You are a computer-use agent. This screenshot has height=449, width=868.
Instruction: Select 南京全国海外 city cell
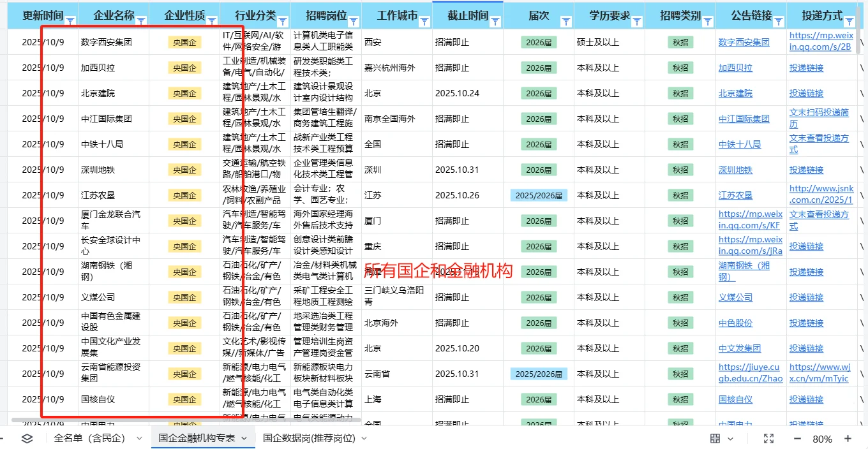[x=397, y=119]
